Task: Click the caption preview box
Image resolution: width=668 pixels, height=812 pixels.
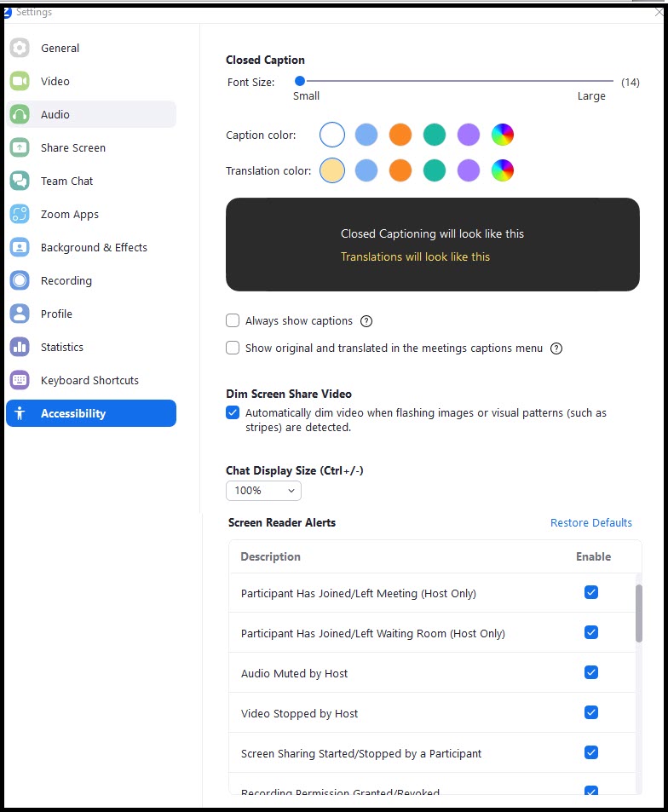Action: pos(432,245)
